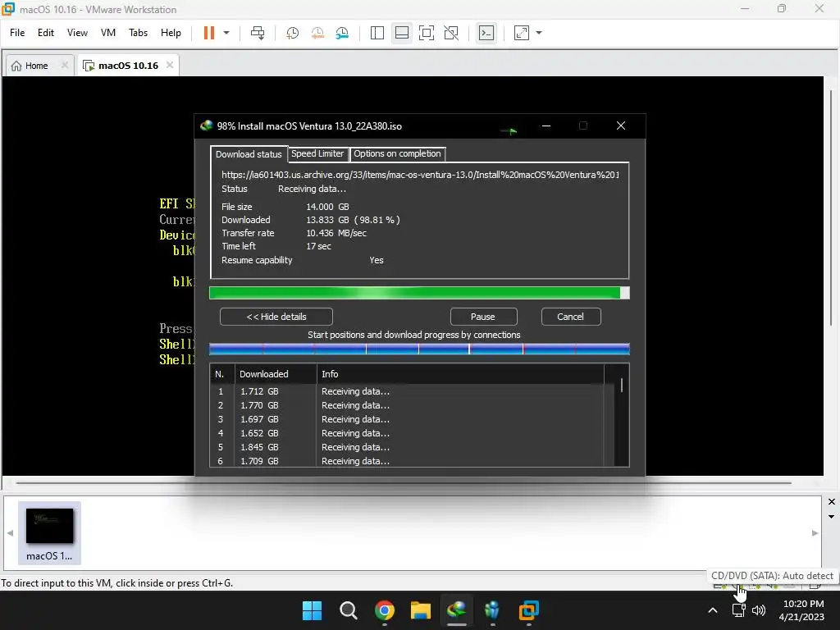Image resolution: width=840 pixels, height=630 pixels.
Task: Close the macOS 10.16 tab
Action: (x=169, y=65)
